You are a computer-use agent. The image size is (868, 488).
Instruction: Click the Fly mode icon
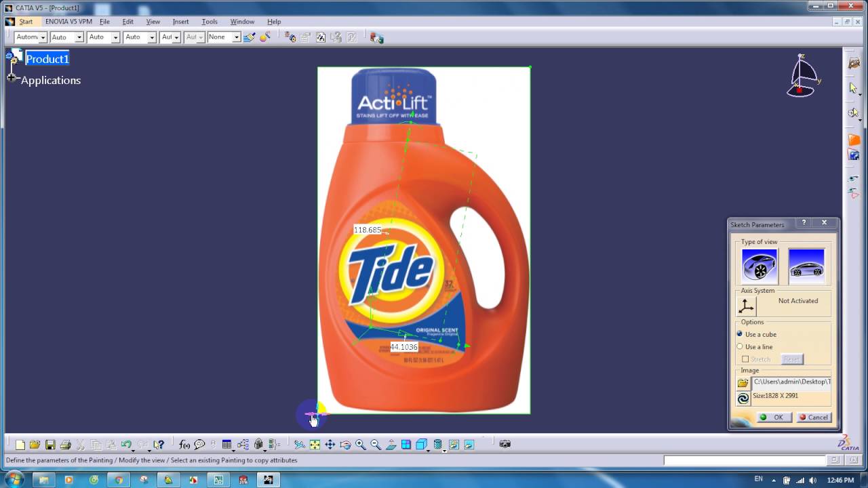point(299,445)
